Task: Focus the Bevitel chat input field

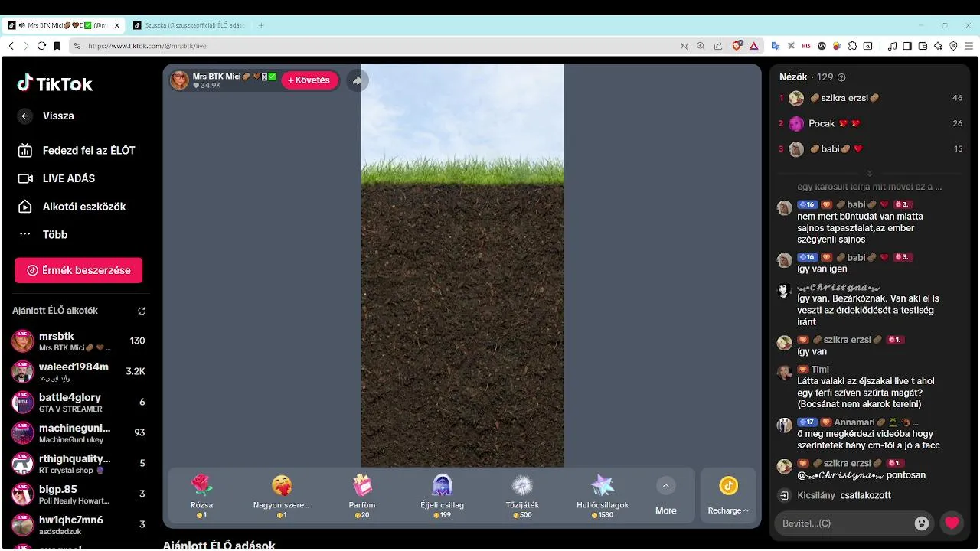Action: [x=844, y=523]
